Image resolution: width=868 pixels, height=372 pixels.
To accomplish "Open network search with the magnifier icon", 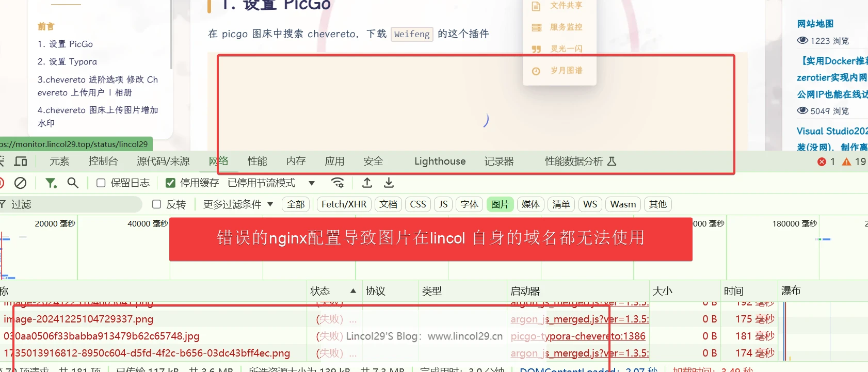I will [73, 183].
